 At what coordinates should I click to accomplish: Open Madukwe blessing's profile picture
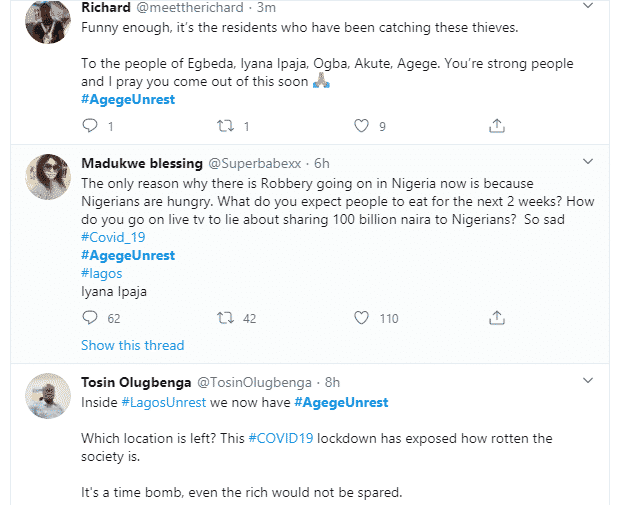pos(45,178)
